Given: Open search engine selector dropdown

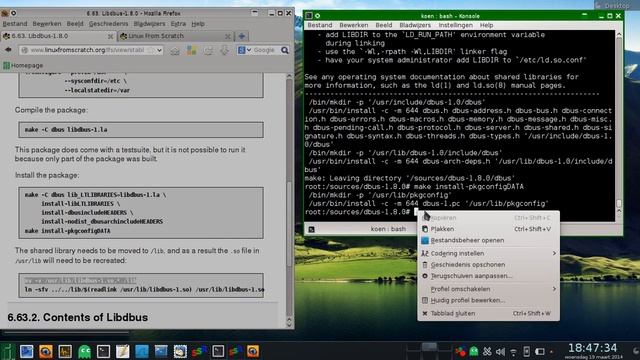Looking at the screenshot, I should 244,50.
